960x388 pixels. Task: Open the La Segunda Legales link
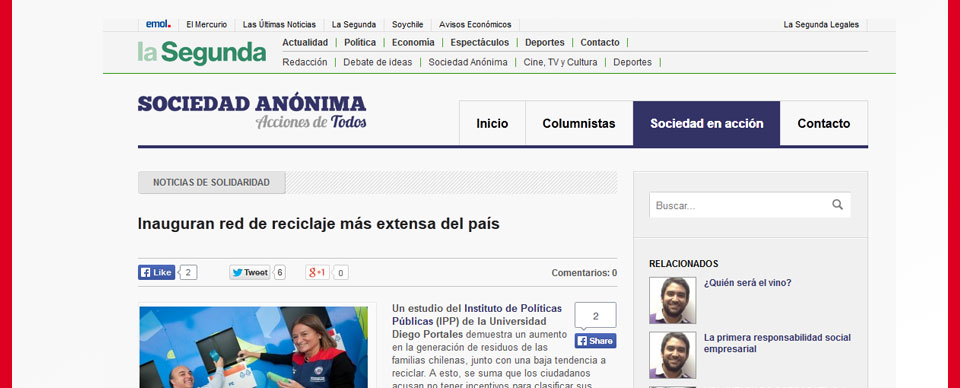coord(821,24)
